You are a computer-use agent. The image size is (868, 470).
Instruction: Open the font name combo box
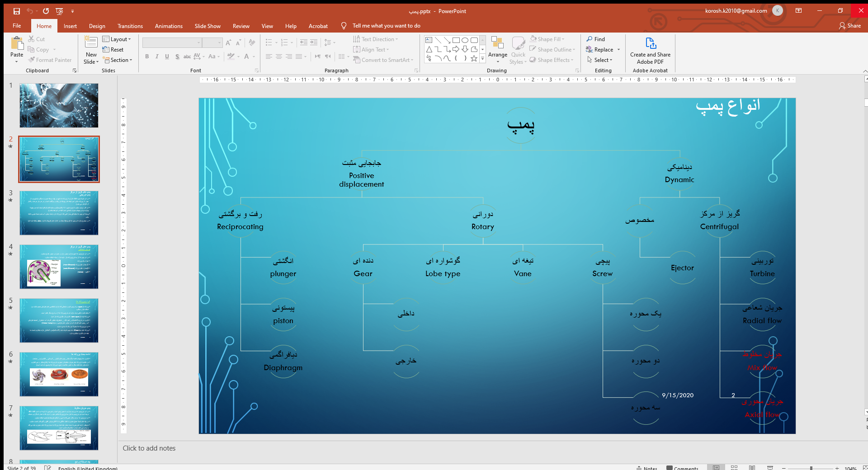[172, 42]
